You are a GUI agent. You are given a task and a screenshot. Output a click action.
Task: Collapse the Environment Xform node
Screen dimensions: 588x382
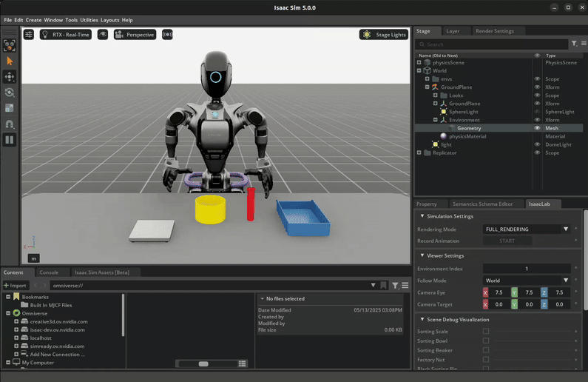click(436, 120)
